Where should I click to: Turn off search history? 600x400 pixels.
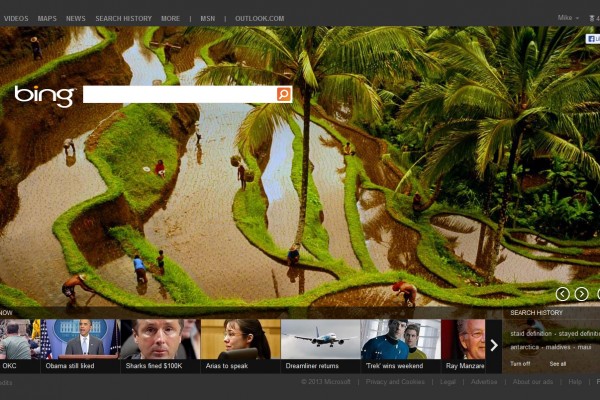pyautogui.click(x=520, y=363)
